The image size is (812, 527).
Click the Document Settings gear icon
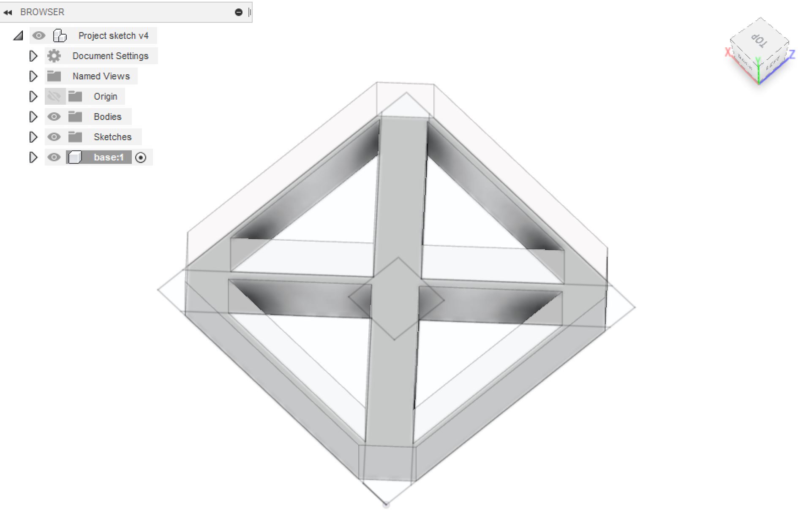54,56
